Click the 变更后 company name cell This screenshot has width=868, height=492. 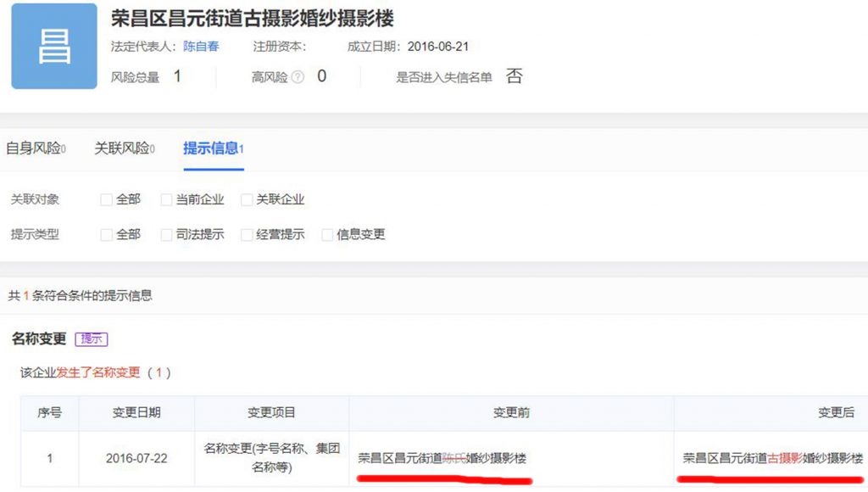click(x=773, y=459)
